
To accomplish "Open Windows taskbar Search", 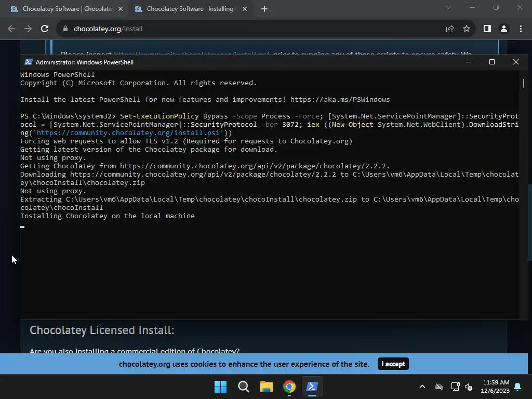I will tap(244, 387).
